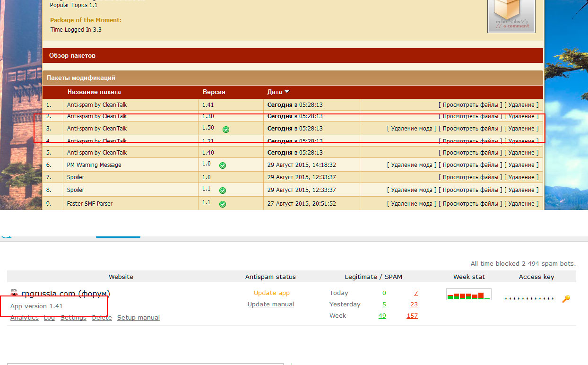The height and width of the screenshot is (365, 588).
Task: Click Package of the Moment label
Action: coord(86,20)
